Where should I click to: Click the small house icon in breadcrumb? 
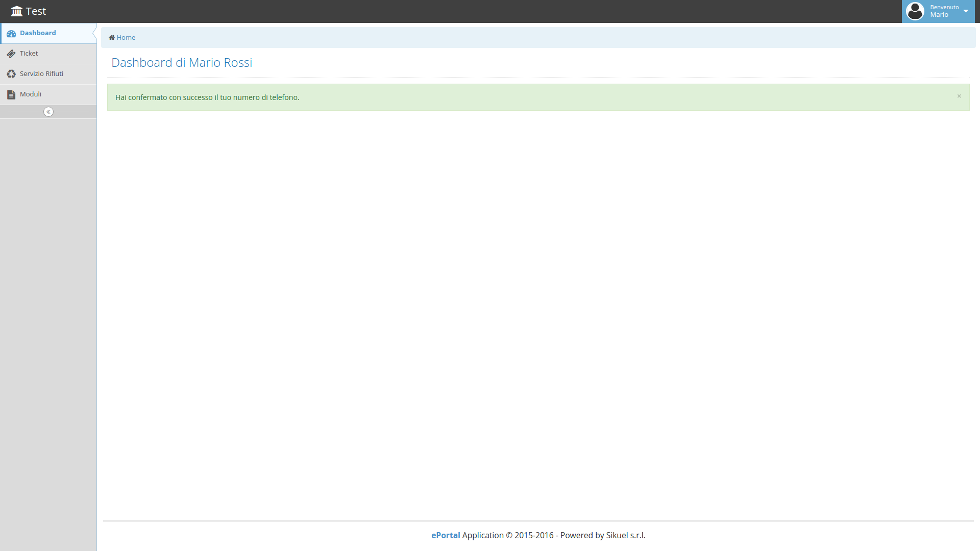[x=112, y=37]
